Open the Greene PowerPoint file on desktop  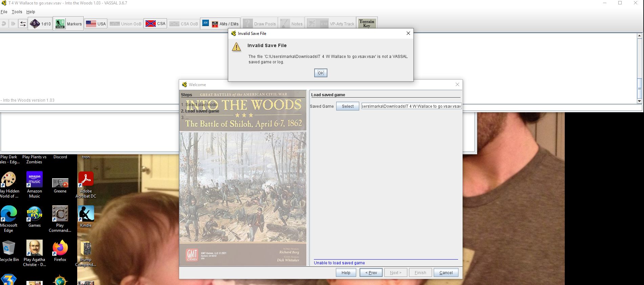60,185
